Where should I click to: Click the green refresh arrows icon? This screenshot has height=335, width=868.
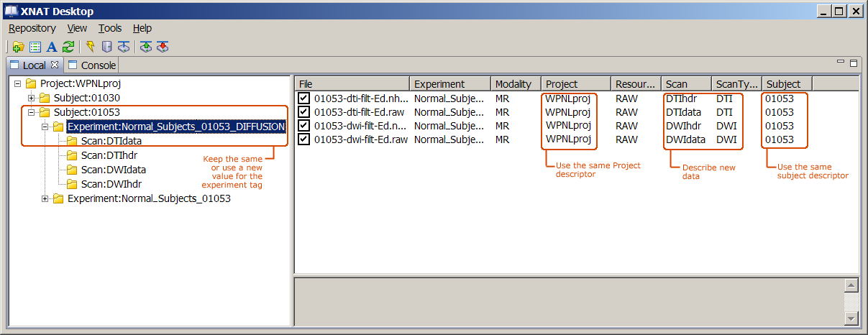tap(68, 47)
